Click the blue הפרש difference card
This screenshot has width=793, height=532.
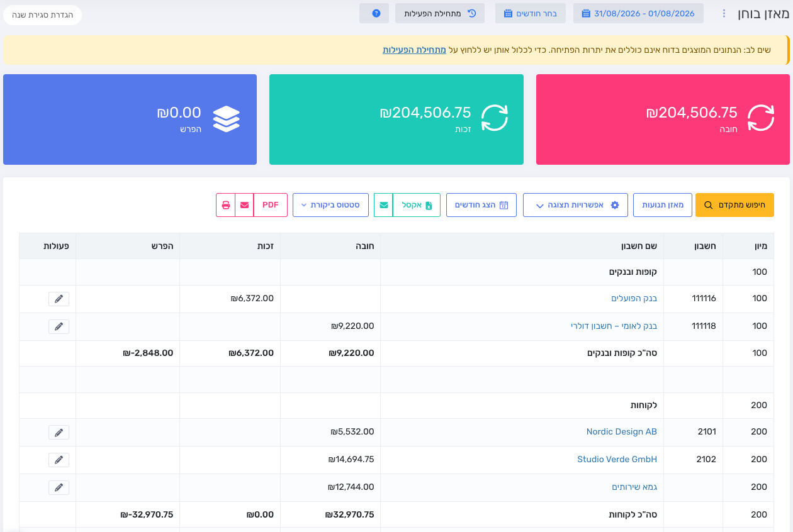click(130, 119)
